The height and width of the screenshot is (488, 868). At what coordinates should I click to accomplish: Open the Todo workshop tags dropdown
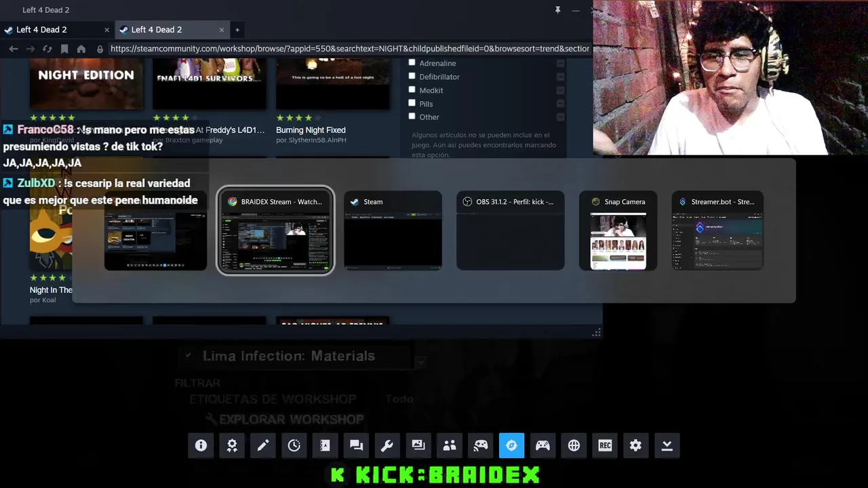click(x=399, y=399)
